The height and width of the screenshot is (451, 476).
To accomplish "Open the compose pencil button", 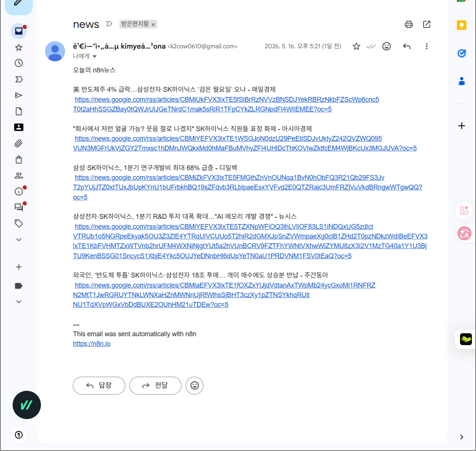I will [19, 4].
